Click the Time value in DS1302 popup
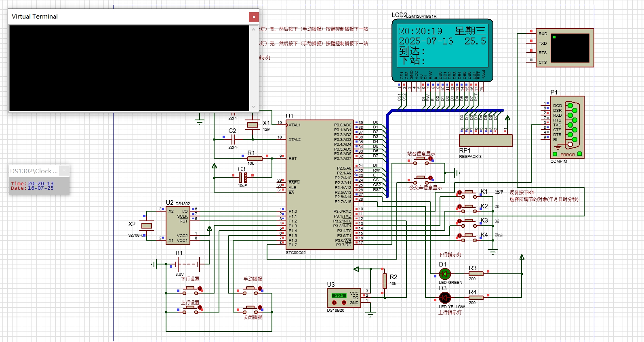644x342 pixels. pos(40,184)
